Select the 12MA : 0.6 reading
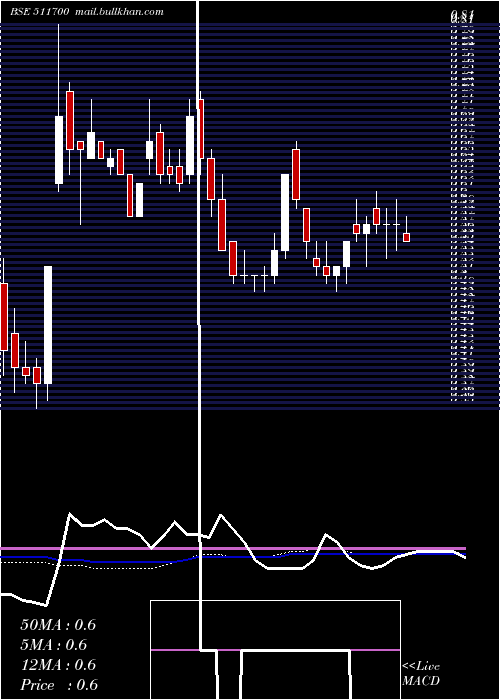 58,665
